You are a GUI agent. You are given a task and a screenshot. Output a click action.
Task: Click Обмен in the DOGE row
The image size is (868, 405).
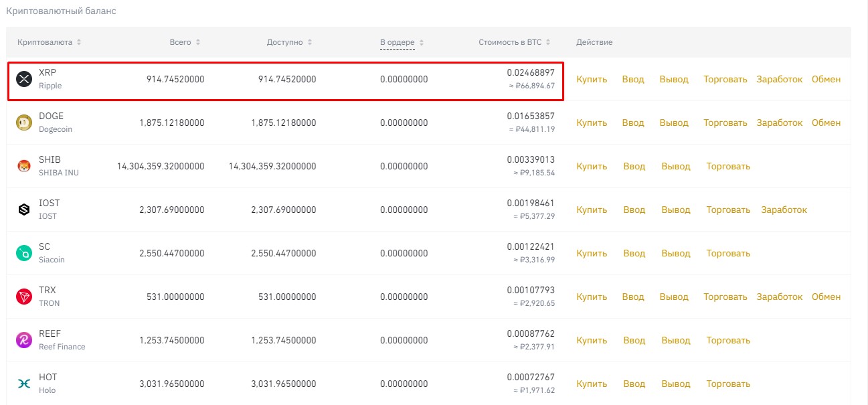[x=827, y=123]
